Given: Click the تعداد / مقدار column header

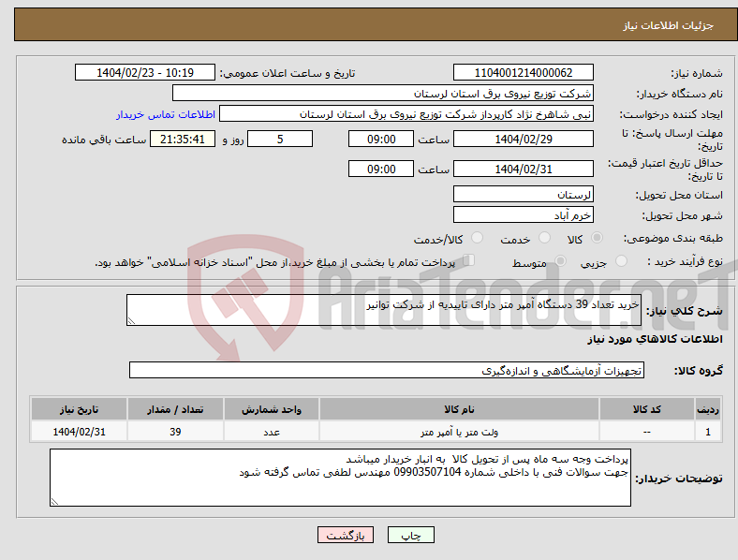Looking at the screenshot, I should (175, 409).
